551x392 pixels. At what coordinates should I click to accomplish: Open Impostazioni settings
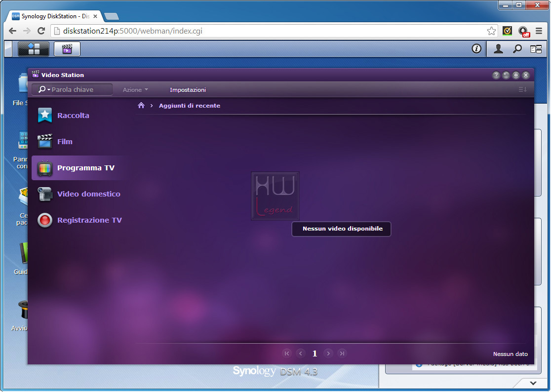[188, 90]
